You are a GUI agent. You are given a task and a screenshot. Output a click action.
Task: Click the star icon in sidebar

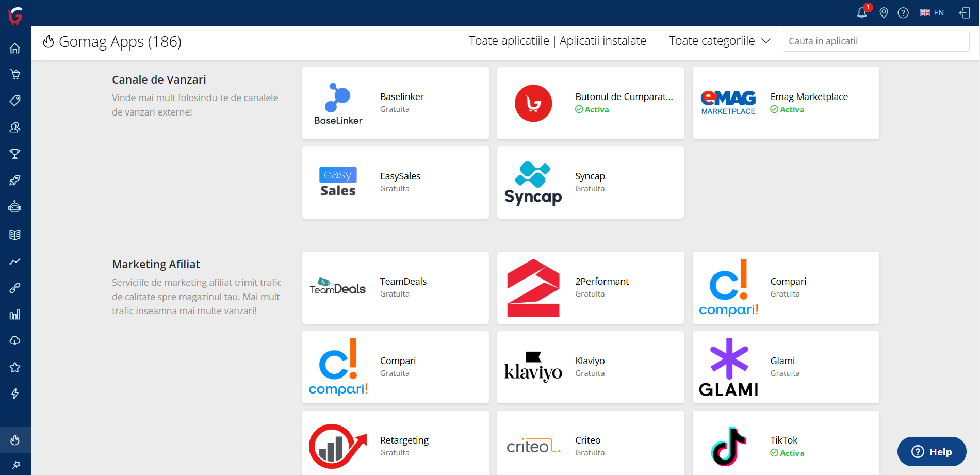[15, 367]
